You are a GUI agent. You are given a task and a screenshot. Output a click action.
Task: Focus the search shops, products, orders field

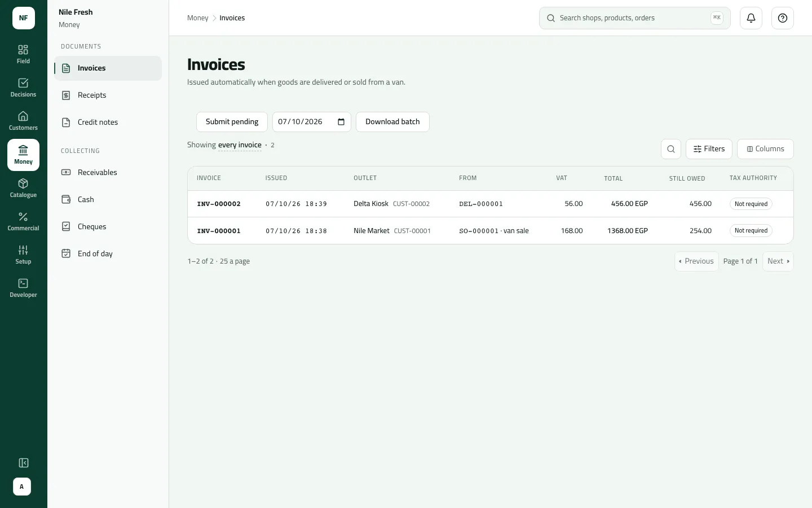tap(635, 18)
